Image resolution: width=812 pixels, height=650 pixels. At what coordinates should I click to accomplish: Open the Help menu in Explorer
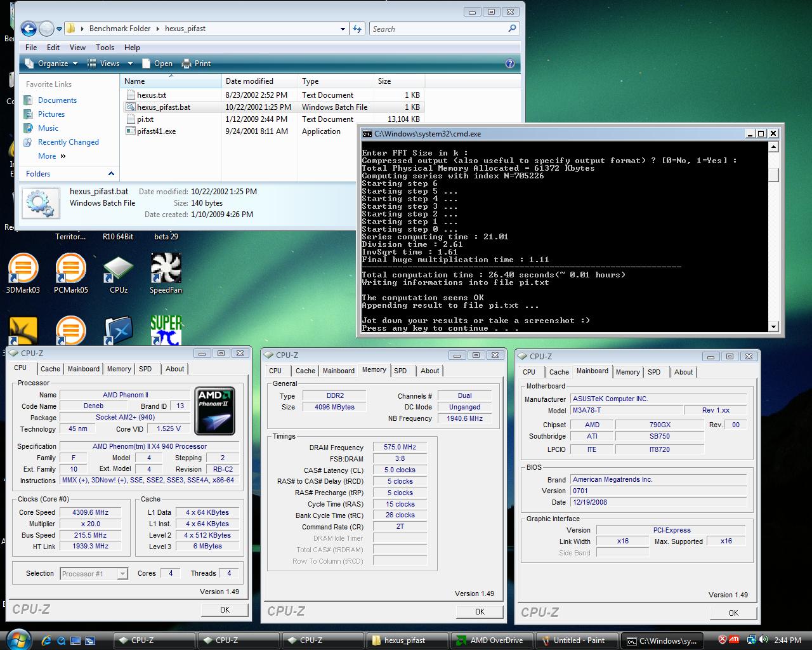[132, 48]
